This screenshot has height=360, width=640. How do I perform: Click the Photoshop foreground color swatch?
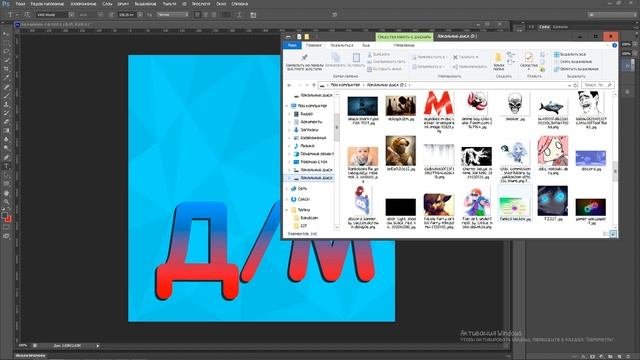coord(4,215)
